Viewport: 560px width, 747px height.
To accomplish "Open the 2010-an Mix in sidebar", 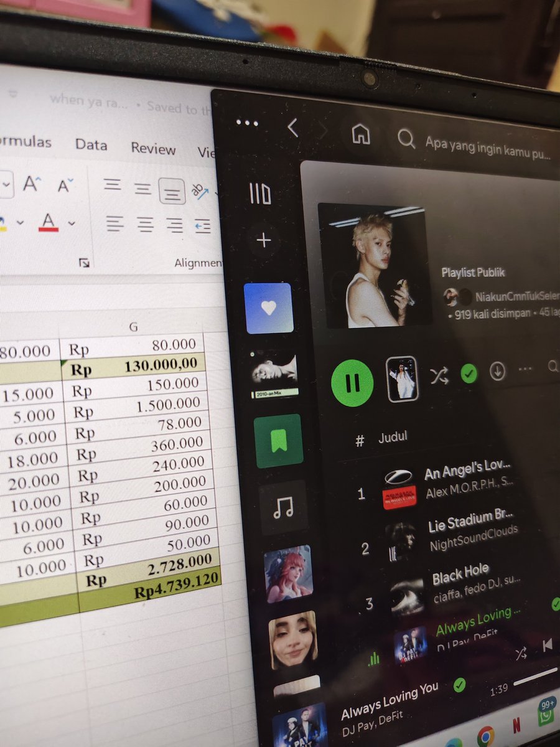I will (274, 376).
